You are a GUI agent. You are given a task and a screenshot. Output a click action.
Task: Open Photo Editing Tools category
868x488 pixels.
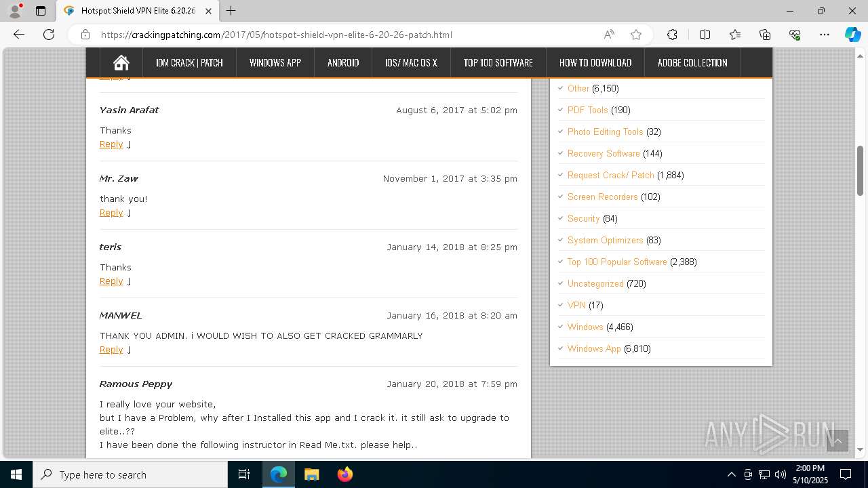pyautogui.click(x=605, y=131)
